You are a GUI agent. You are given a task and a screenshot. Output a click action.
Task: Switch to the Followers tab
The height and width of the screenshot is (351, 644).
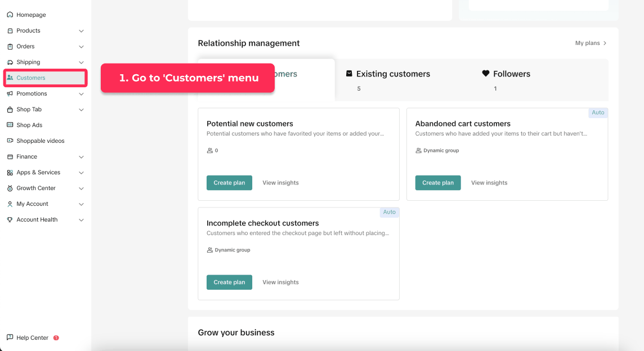pos(511,74)
